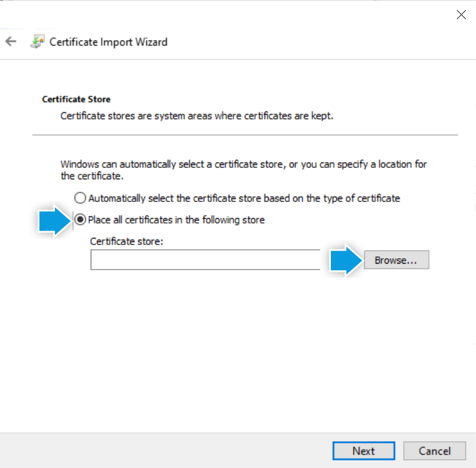This screenshot has width=476, height=468.
Task: Click the 'Certificate store:' field label
Action: point(127,241)
